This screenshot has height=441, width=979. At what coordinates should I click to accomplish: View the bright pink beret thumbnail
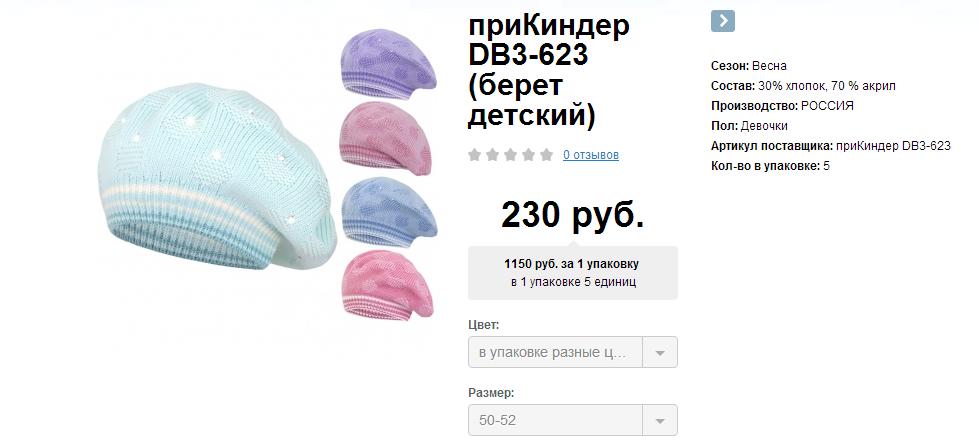pyautogui.click(x=388, y=285)
